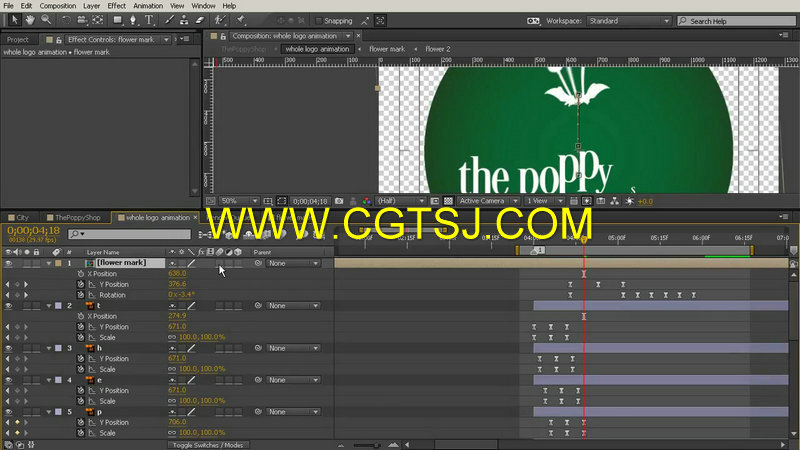Select the Rotation tool
Viewport: 800px width, 450px height.
click(x=66, y=20)
